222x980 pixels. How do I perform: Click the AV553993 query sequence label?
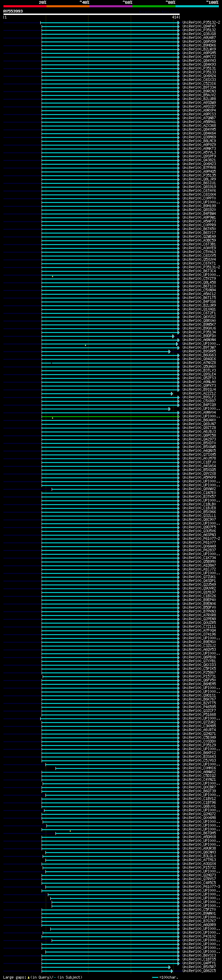point(13,11)
